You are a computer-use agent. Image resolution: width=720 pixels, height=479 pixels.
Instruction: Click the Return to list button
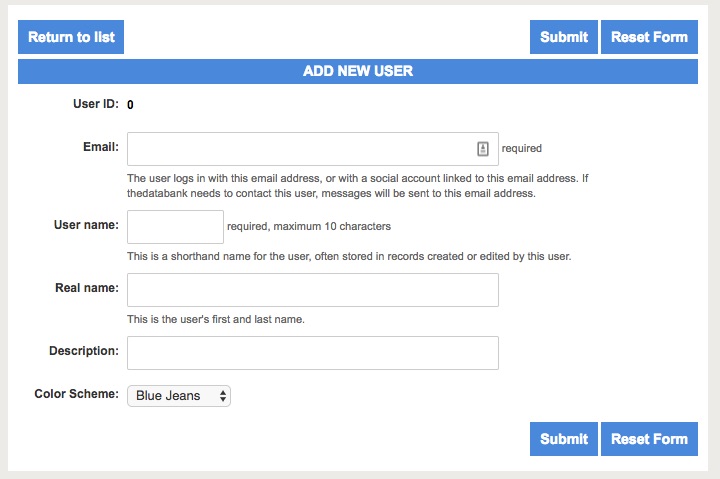click(71, 37)
